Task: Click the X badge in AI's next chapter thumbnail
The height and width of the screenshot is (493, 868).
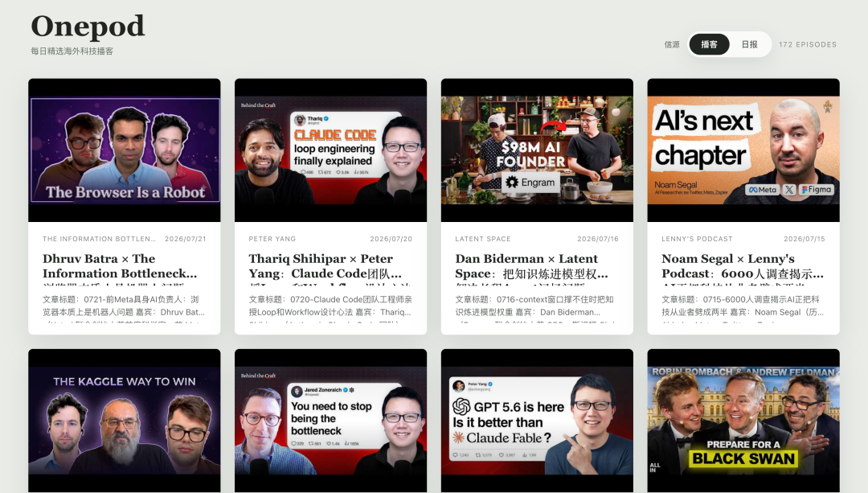Action: pyautogui.click(x=789, y=190)
